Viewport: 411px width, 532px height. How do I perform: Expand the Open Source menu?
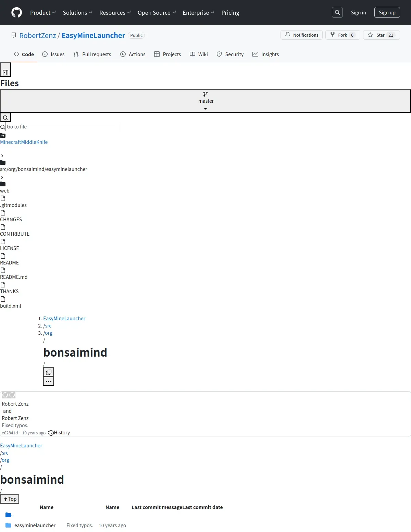pos(157,13)
